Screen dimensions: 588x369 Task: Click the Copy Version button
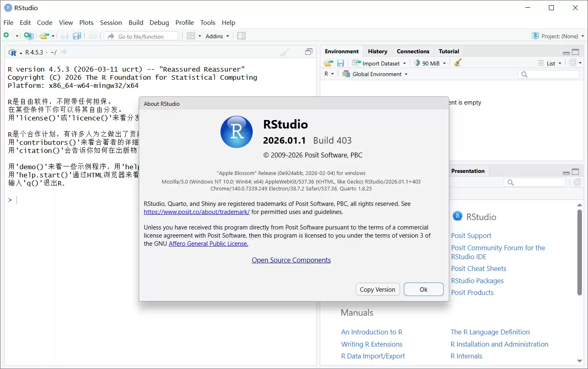[378, 289]
